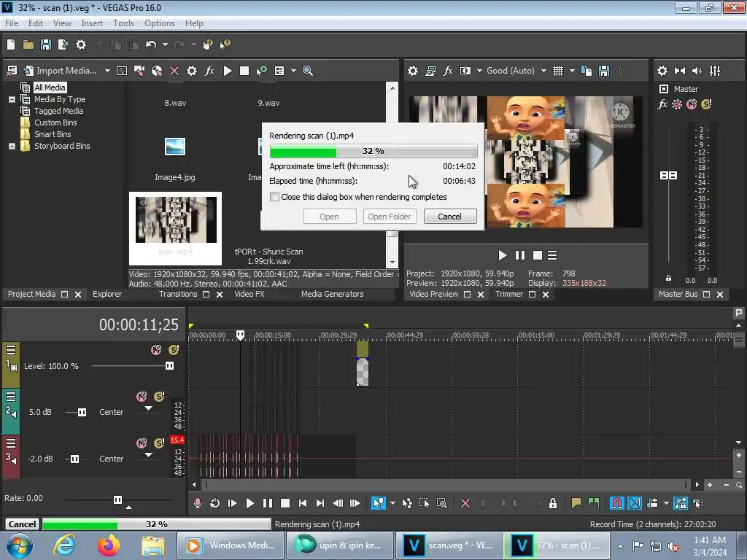This screenshot has width=747, height=560.
Task: Switch to the Transitions tab
Action: (x=178, y=294)
